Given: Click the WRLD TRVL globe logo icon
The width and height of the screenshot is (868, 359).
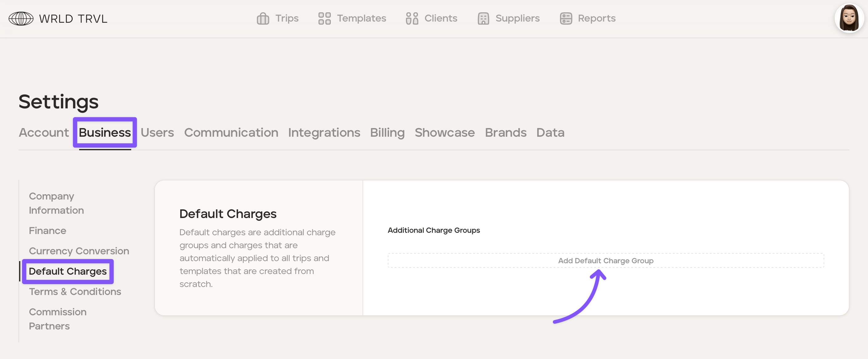Looking at the screenshot, I should coord(21,18).
